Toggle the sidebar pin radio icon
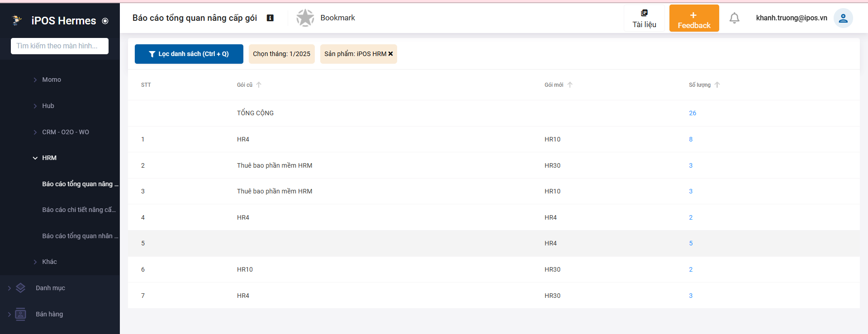The image size is (868, 334). click(x=105, y=21)
